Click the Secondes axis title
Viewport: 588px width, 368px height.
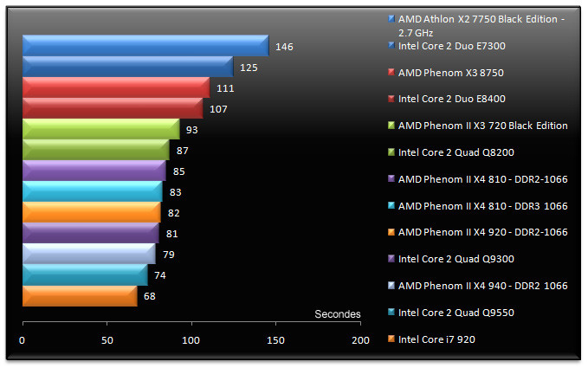338,314
